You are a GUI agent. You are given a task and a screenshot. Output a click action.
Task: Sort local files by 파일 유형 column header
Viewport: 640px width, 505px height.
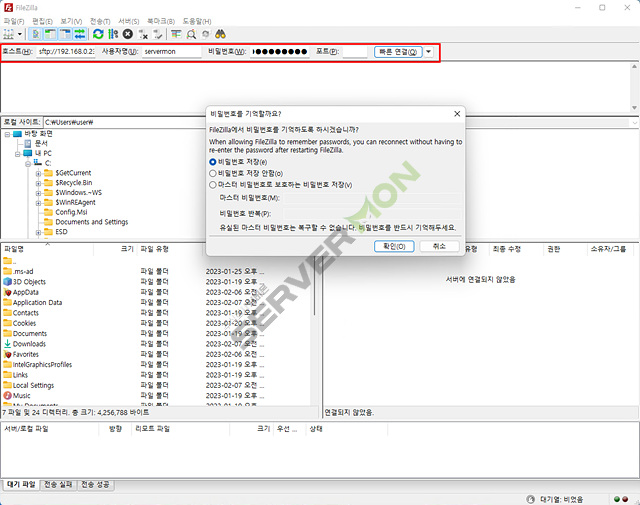pos(170,249)
